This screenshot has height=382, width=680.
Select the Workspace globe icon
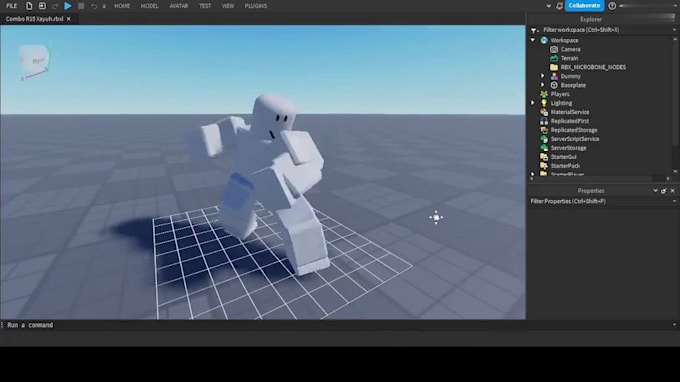pyautogui.click(x=544, y=40)
